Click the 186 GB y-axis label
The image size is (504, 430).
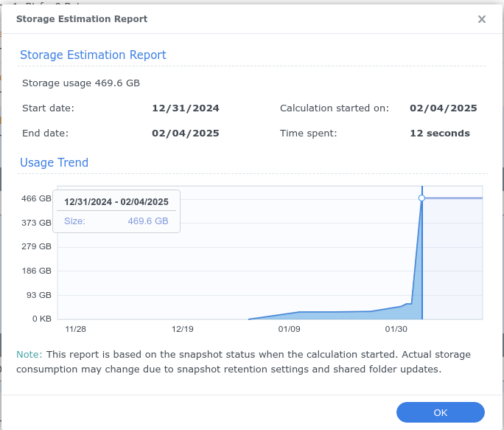click(x=36, y=271)
